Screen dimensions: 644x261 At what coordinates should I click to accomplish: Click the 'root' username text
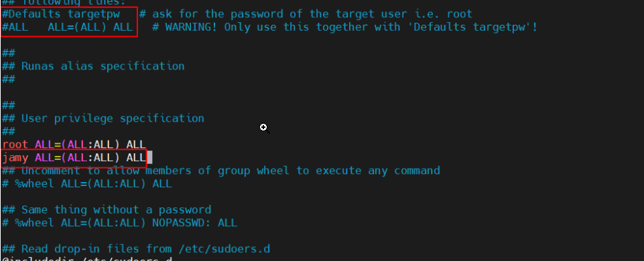tap(15, 145)
